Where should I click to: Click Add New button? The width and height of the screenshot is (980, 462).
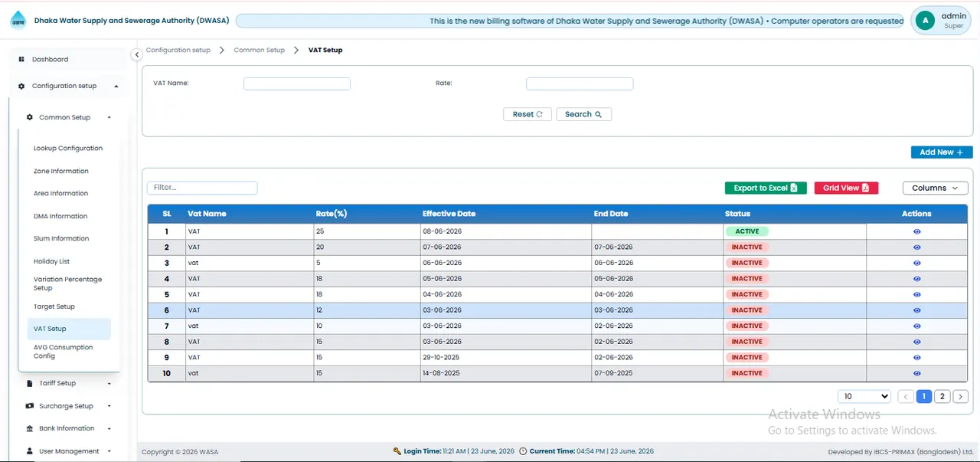(942, 152)
